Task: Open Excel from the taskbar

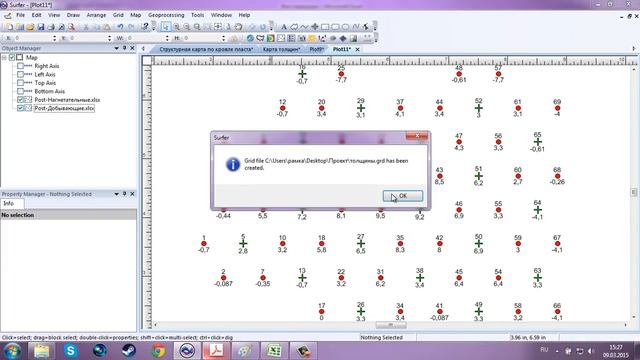Action: click(x=274, y=351)
